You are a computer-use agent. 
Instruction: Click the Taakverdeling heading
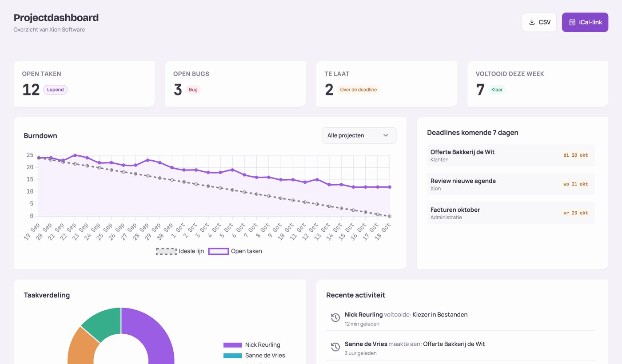click(x=47, y=295)
